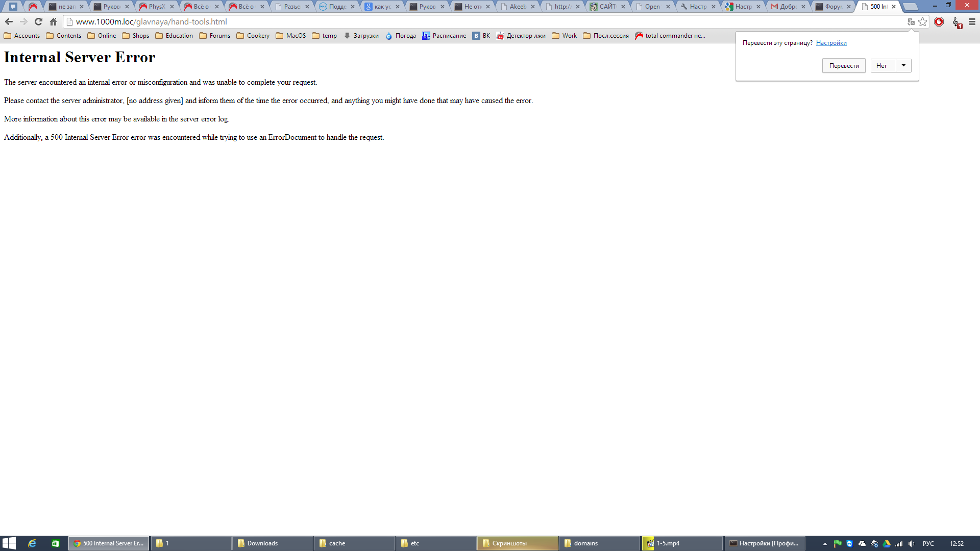Reload the page with the refresh icon
The height and width of the screenshot is (551, 980).
point(38,22)
